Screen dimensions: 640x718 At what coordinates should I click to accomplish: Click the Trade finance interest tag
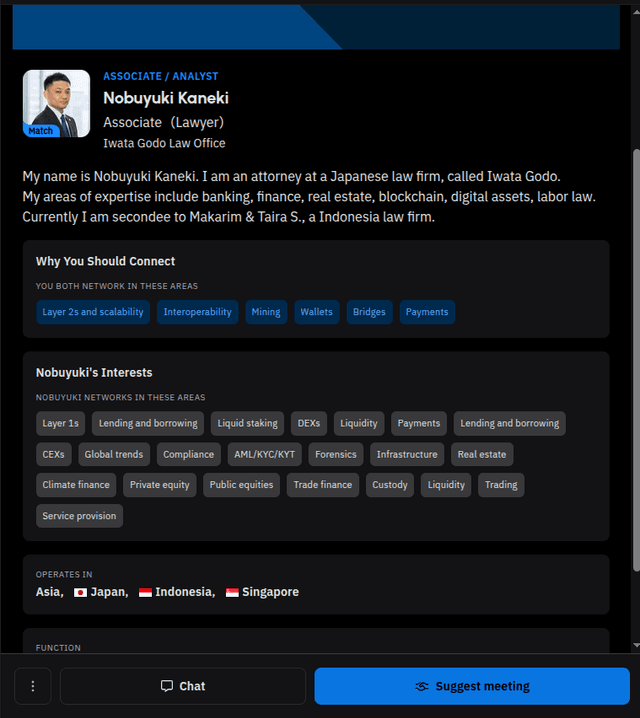(x=323, y=485)
